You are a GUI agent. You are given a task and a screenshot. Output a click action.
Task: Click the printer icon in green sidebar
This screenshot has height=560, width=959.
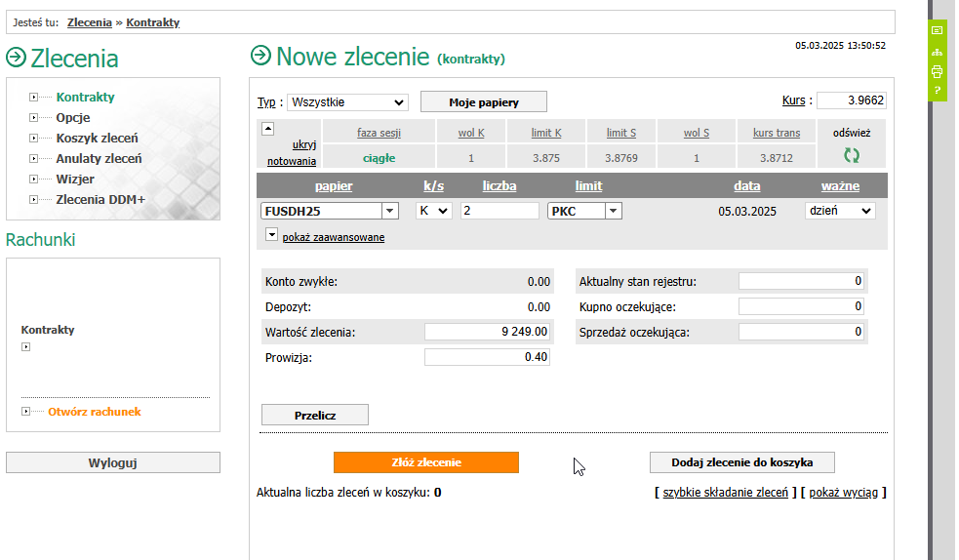click(x=937, y=71)
